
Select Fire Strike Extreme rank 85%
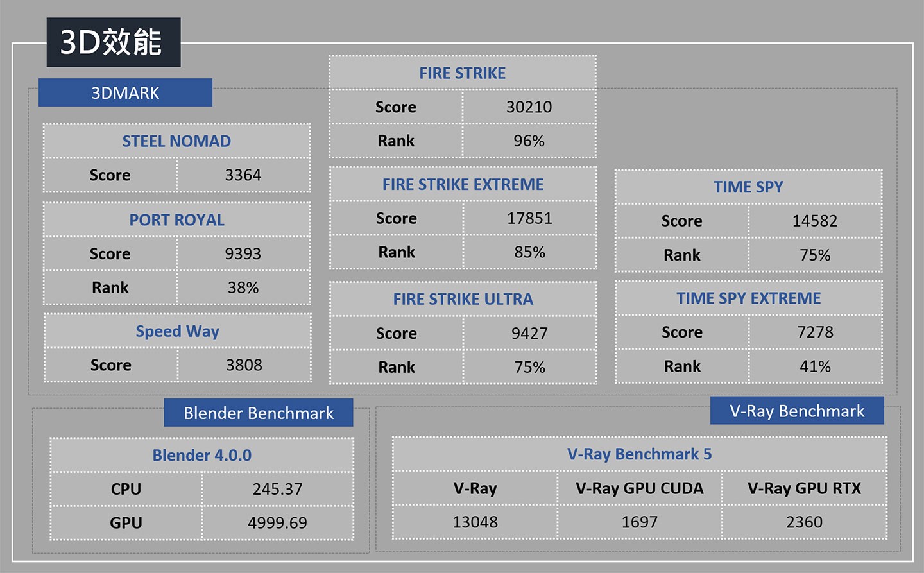(x=530, y=252)
